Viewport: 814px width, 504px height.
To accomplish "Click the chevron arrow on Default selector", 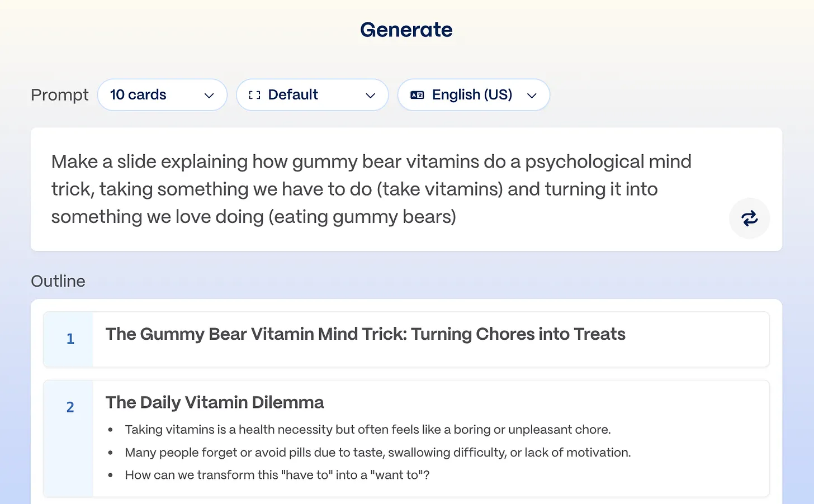I will pyautogui.click(x=370, y=96).
